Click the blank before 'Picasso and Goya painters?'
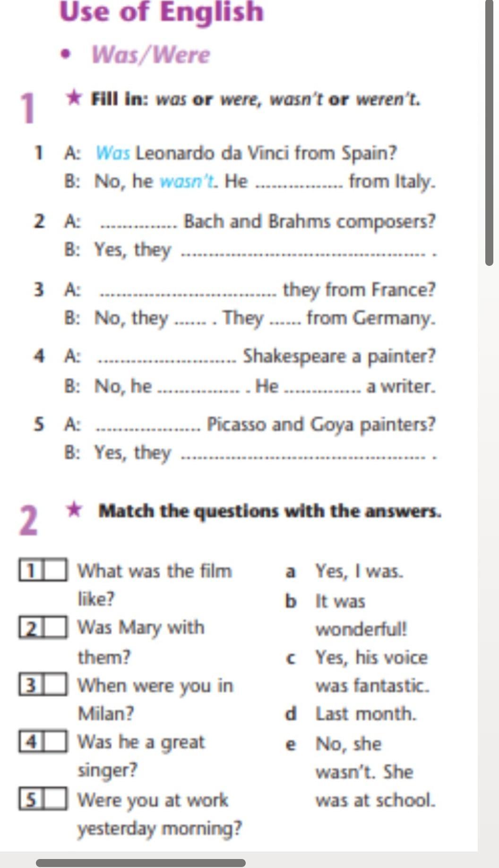Image resolution: width=499 pixels, height=868 pixels. pos(148,428)
